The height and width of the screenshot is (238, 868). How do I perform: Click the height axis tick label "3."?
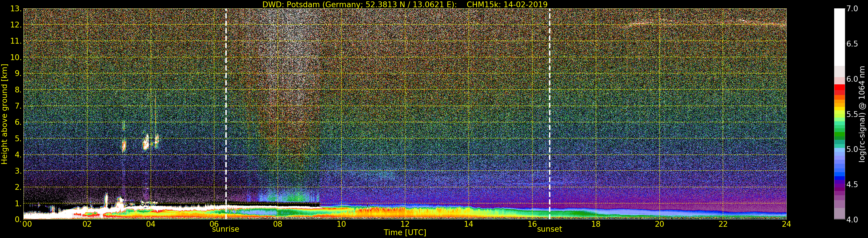coord(18,171)
